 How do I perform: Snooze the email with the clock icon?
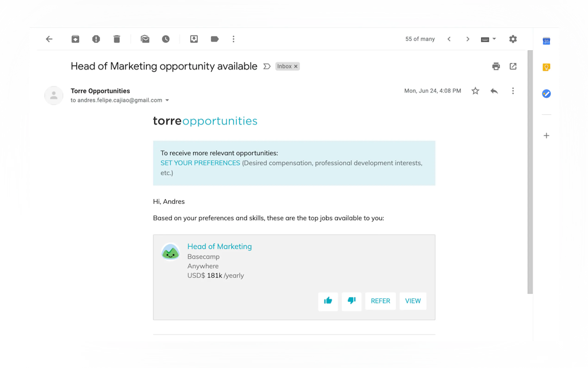166,39
